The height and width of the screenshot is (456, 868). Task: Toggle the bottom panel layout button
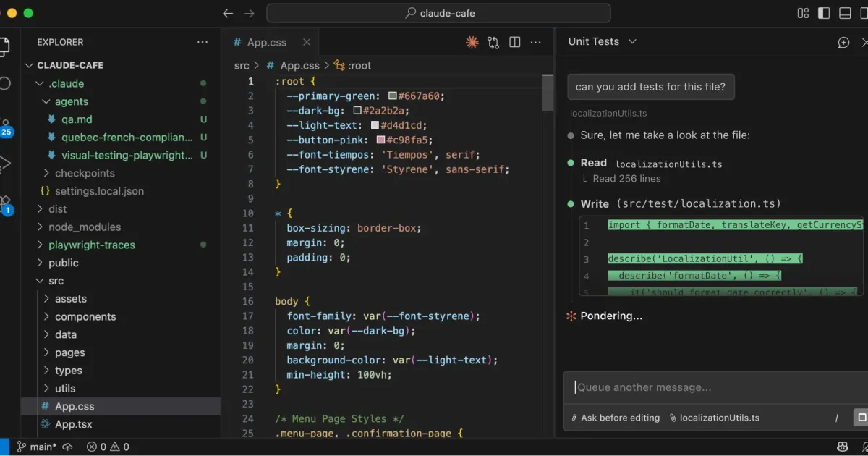click(845, 13)
